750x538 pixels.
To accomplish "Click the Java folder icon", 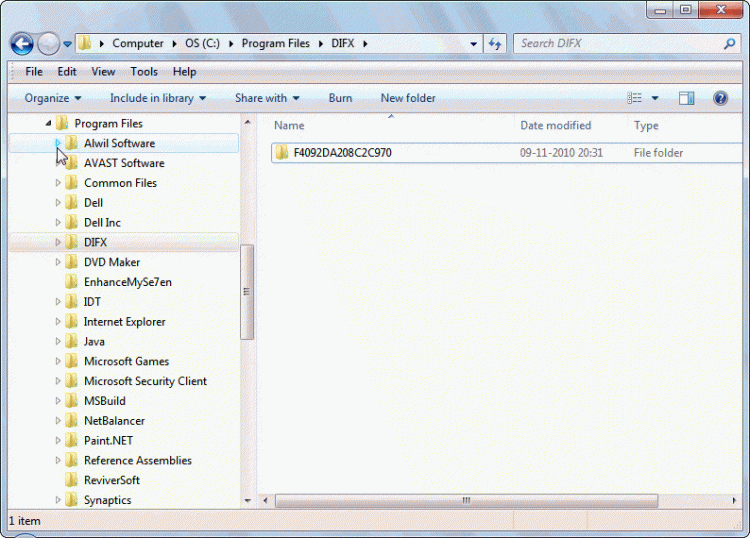I will click(71, 341).
